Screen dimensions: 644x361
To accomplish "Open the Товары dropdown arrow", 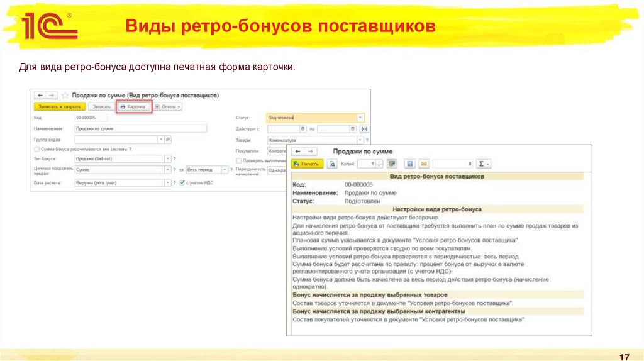I will (x=360, y=140).
